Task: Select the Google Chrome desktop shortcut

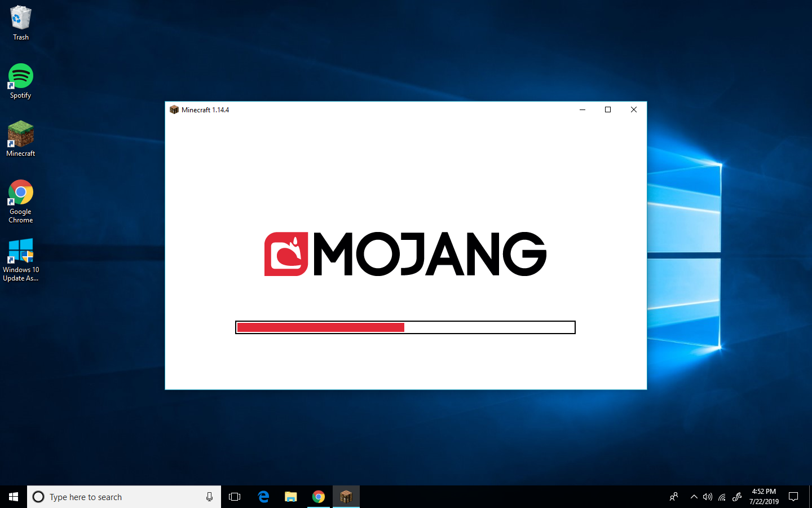Action: click(21, 202)
